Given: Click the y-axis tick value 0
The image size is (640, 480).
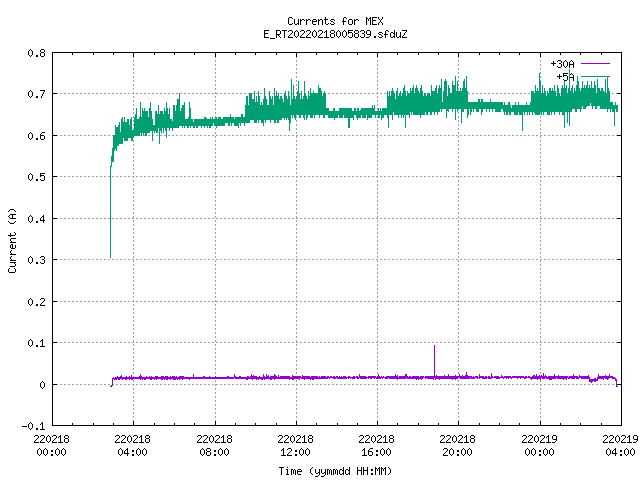Looking at the screenshot, I should 42,385.
